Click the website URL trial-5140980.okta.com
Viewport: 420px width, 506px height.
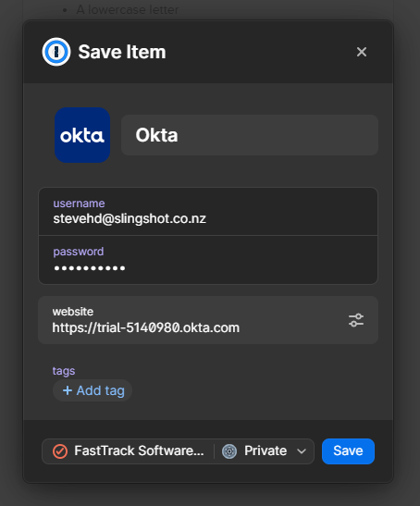[x=146, y=327]
